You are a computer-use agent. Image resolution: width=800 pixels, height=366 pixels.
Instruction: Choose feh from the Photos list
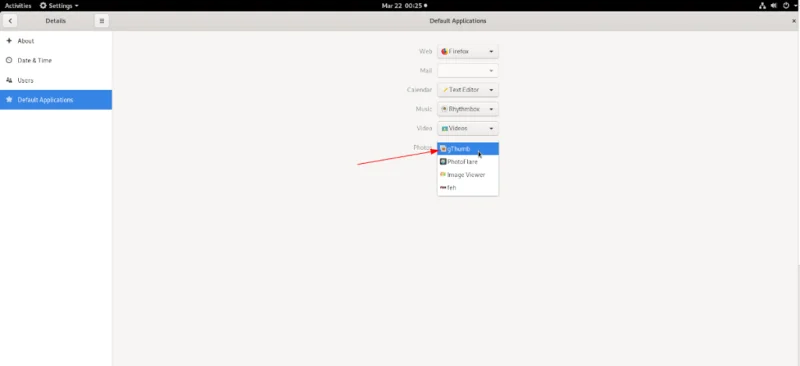point(468,187)
